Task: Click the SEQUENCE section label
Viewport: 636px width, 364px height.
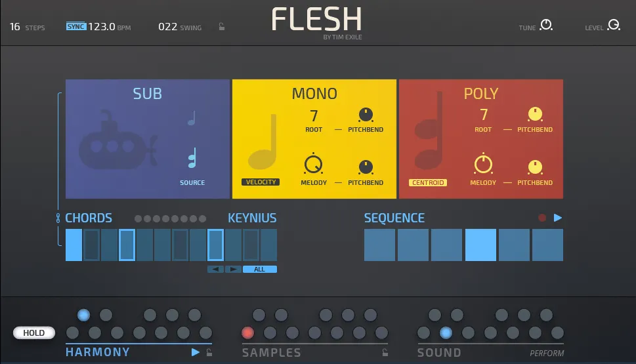Action: 394,218
